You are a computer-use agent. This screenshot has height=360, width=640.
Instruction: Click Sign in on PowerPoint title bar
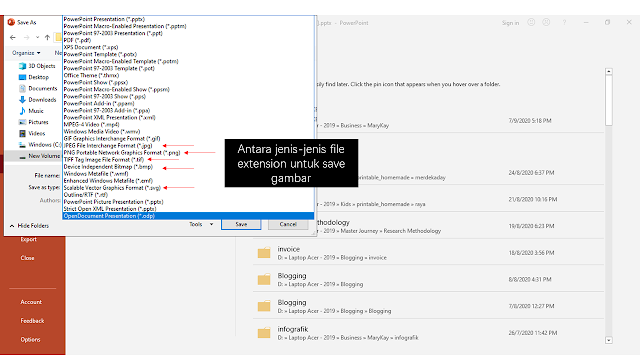click(x=511, y=23)
